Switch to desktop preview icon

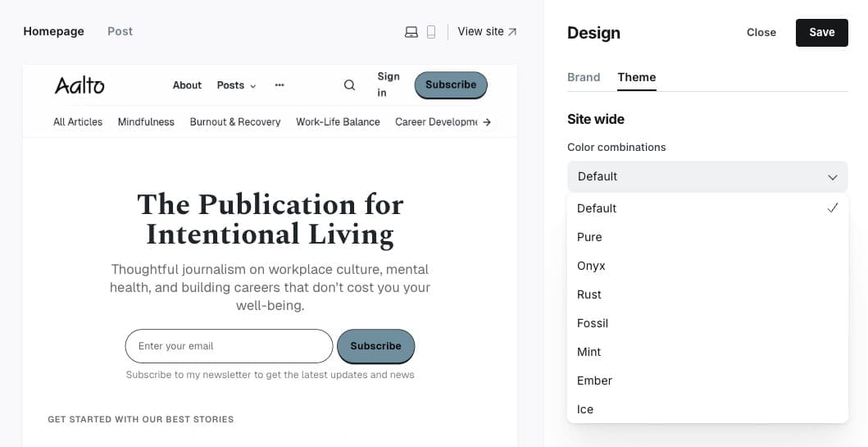pyautogui.click(x=411, y=32)
